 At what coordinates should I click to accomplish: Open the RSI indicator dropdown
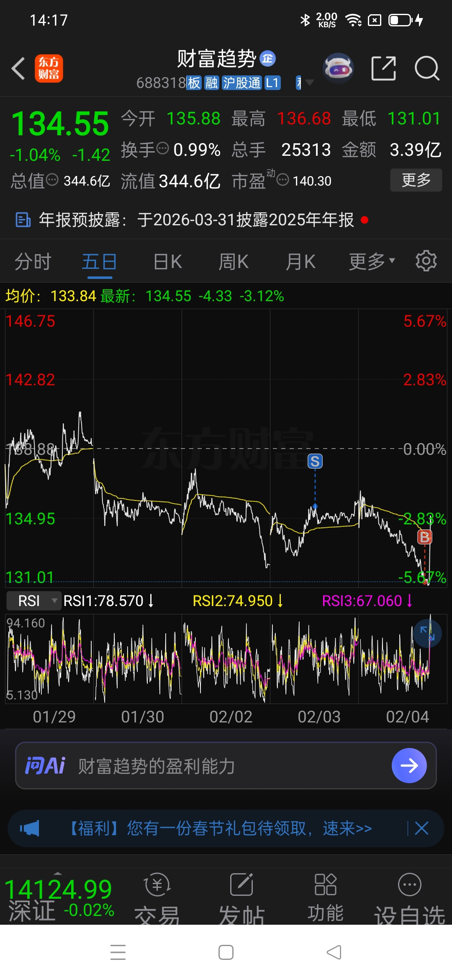point(34,601)
